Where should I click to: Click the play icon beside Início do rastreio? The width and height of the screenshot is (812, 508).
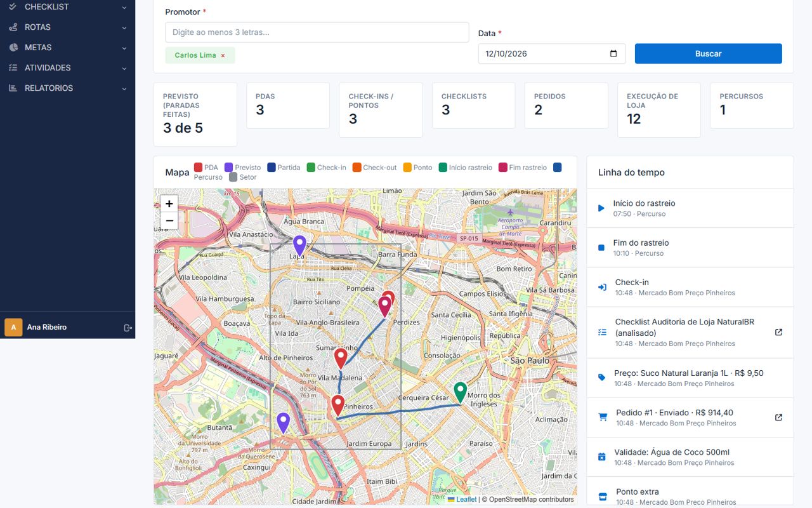tap(601, 208)
